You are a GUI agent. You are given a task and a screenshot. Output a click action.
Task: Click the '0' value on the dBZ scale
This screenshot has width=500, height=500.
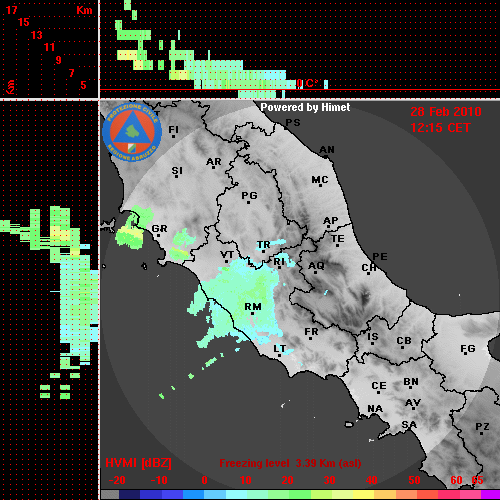[204, 480]
